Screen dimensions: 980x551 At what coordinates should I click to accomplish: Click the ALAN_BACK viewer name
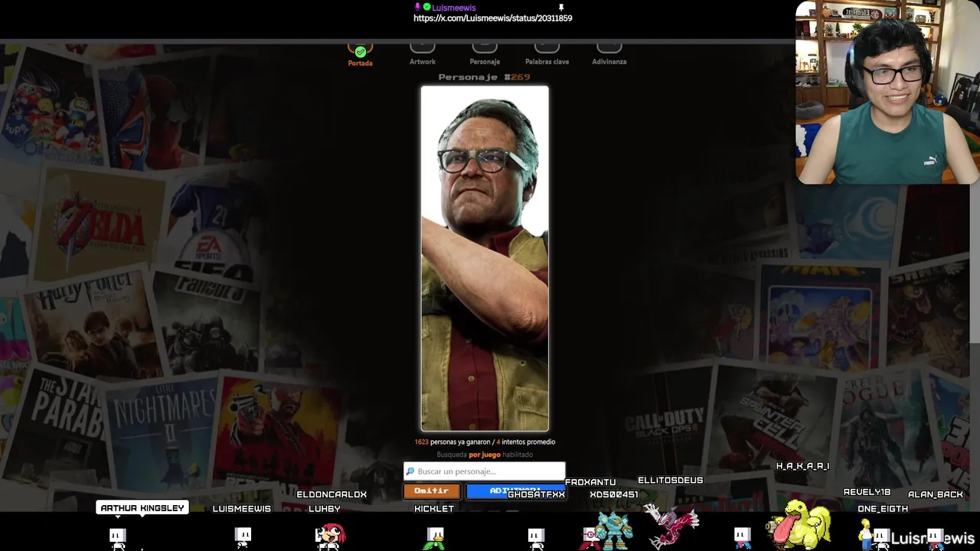936,494
